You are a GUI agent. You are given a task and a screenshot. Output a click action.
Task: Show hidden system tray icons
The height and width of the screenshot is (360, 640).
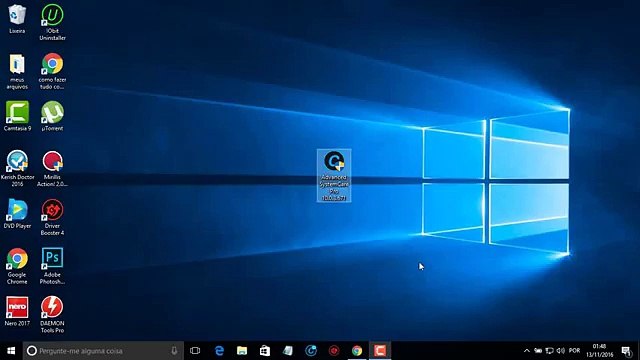pos(527,351)
